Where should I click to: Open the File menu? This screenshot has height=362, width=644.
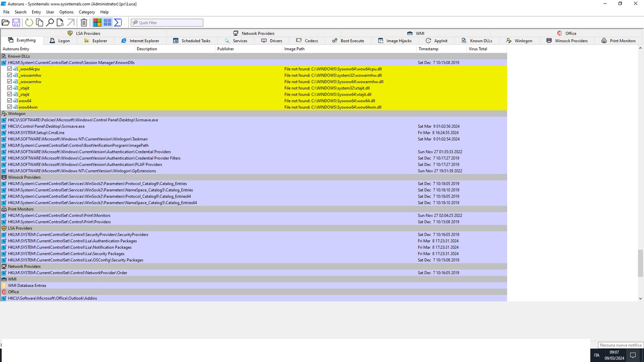click(6, 12)
